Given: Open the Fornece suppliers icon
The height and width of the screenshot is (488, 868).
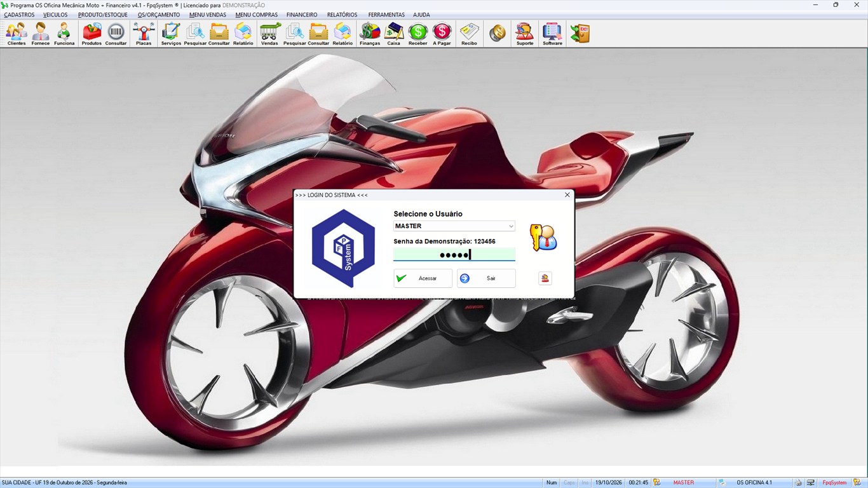Looking at the screenshot, I should [41, 34].
